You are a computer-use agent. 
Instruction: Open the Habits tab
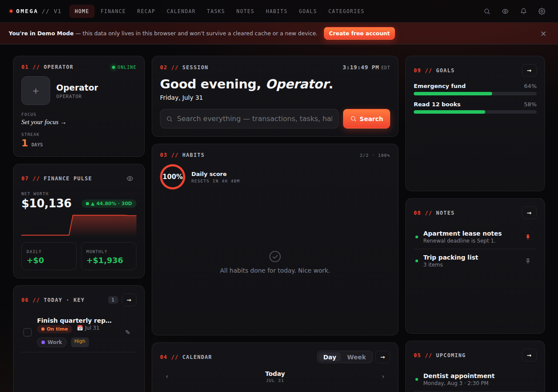(276, 11)
